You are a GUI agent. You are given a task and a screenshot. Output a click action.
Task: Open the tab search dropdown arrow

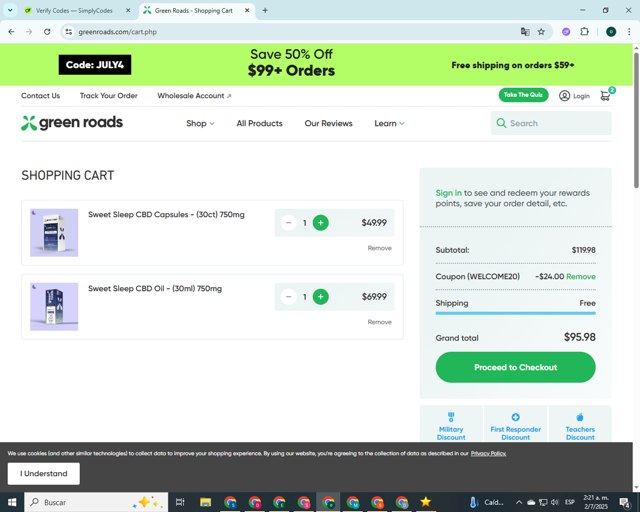point(10,11)
